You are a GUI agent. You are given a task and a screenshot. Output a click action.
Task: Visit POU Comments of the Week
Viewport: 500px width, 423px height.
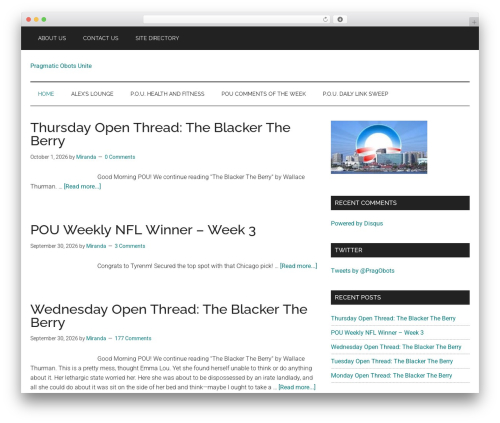click(263, 94)
